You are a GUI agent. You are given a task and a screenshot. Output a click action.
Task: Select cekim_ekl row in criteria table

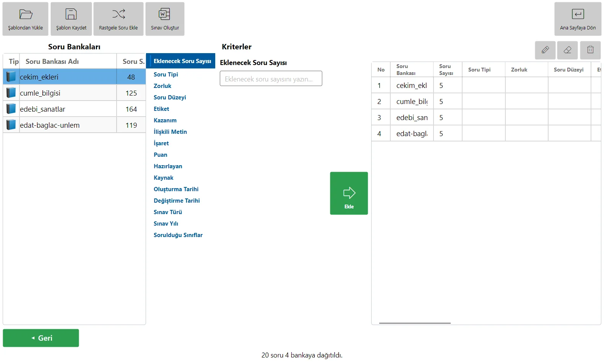pyautogui.click(x=486, y=85)
